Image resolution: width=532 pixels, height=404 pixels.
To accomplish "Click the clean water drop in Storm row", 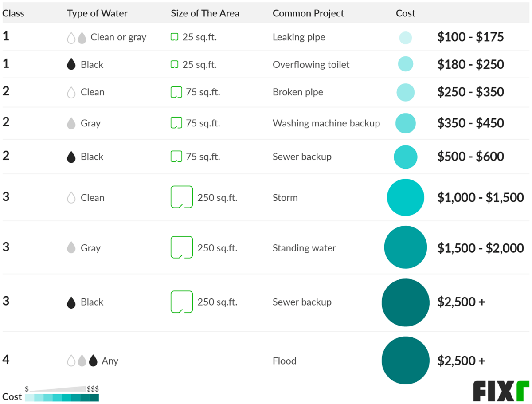I will pyautogui.click(x=71, y=198).
